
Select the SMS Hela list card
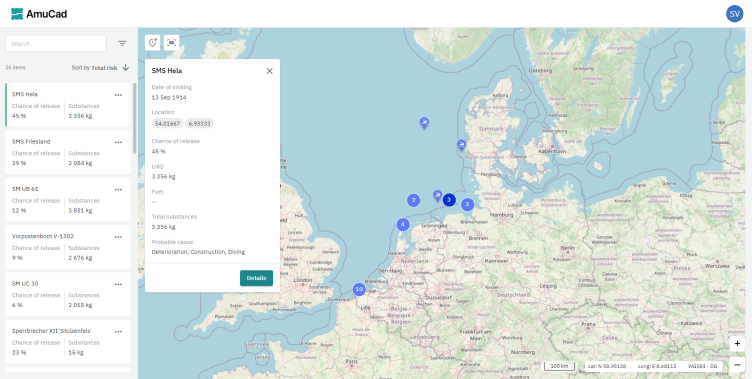pyautogui.click(x=68, y=105)
